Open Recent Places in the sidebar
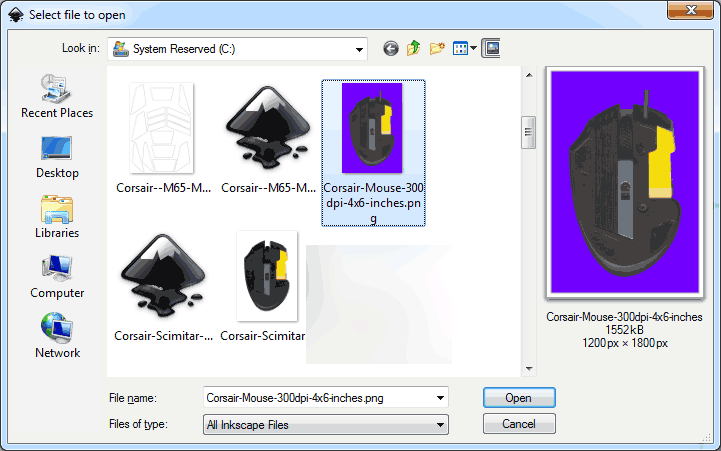 click(x=57, y=96)
